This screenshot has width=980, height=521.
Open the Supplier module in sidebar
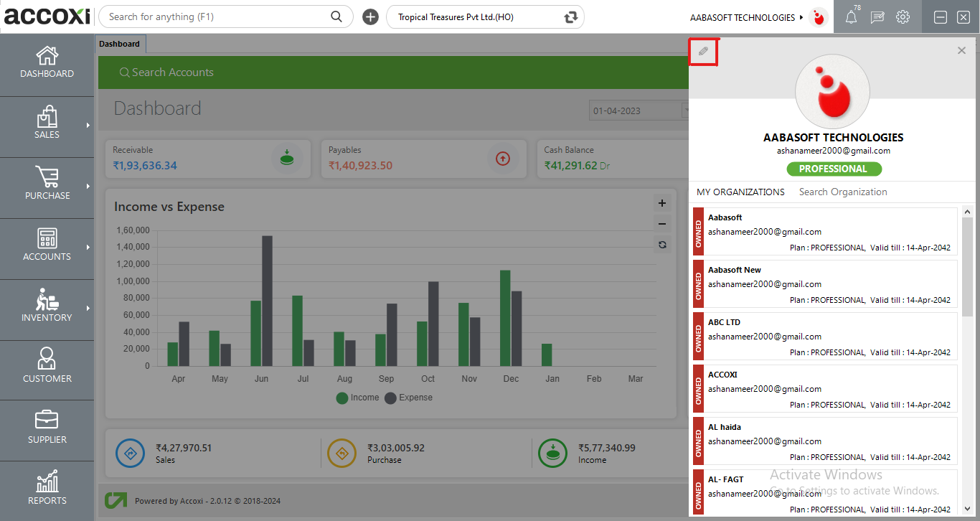point(47,431)
